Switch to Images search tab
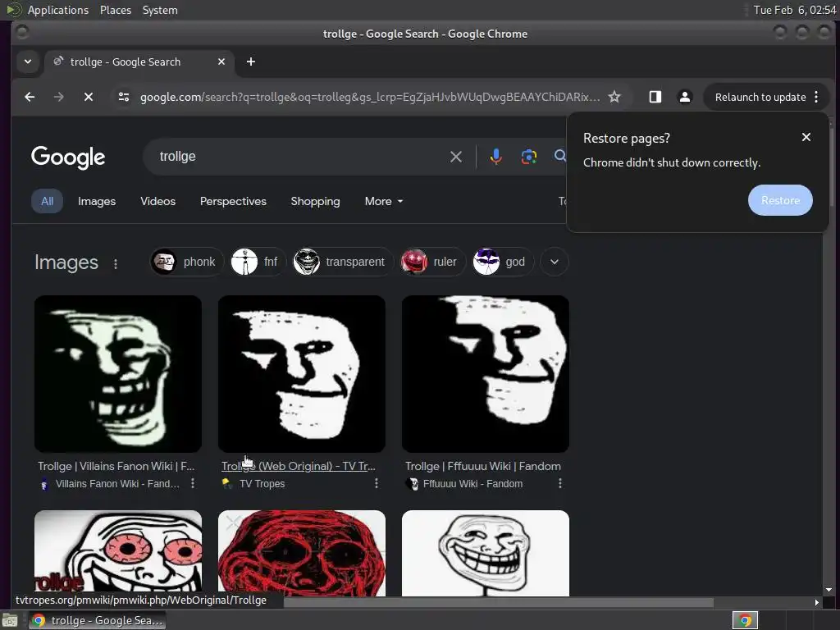 pos(97,202)
